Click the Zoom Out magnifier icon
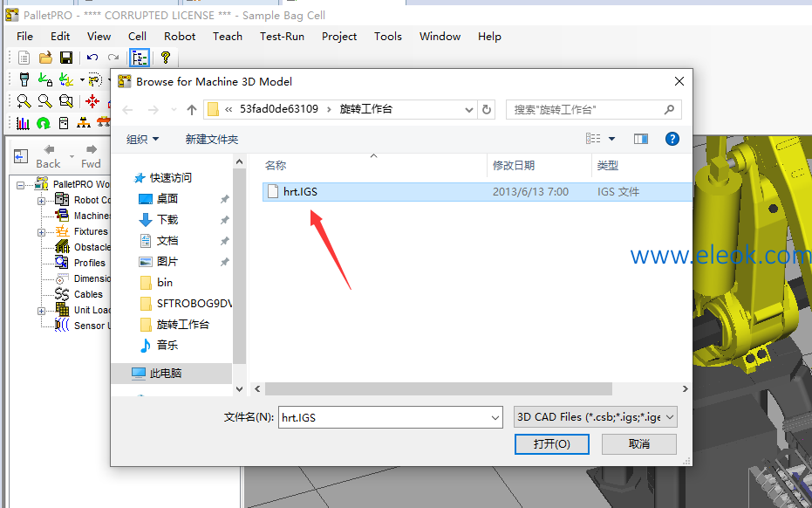Viewport: 812px width, 508px height. point(45,101)
